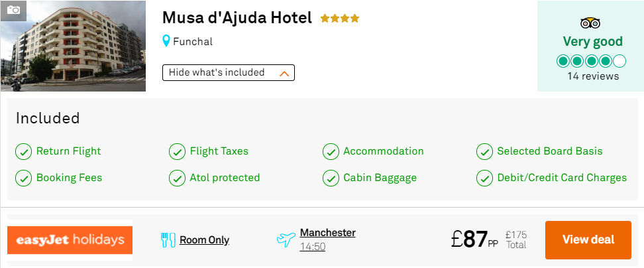Click the Funchal location pin icon

166,41
